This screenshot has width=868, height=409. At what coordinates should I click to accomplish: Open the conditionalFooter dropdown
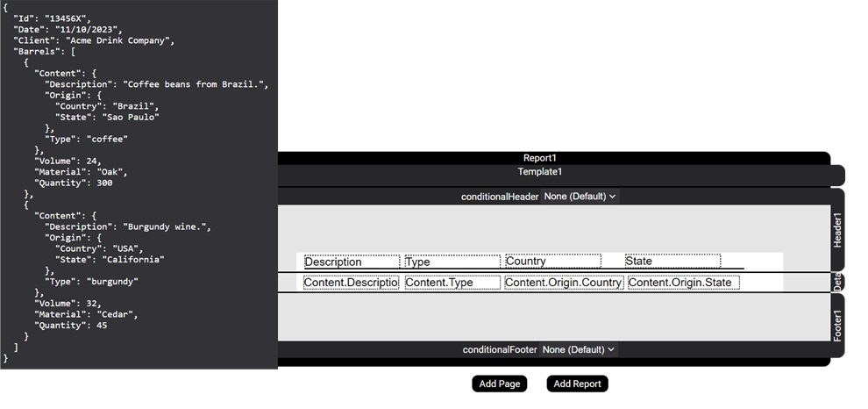coord(578,349)
